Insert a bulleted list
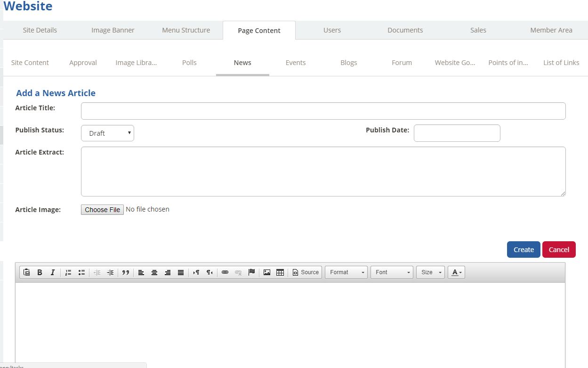Screen dimensions: 588x368 click(x=81, y=272)
